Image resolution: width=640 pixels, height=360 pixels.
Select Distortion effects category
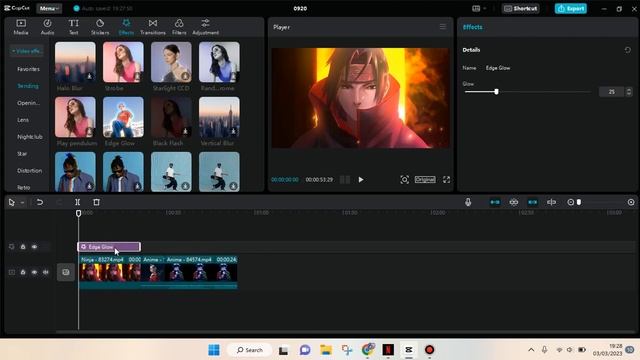29,171
